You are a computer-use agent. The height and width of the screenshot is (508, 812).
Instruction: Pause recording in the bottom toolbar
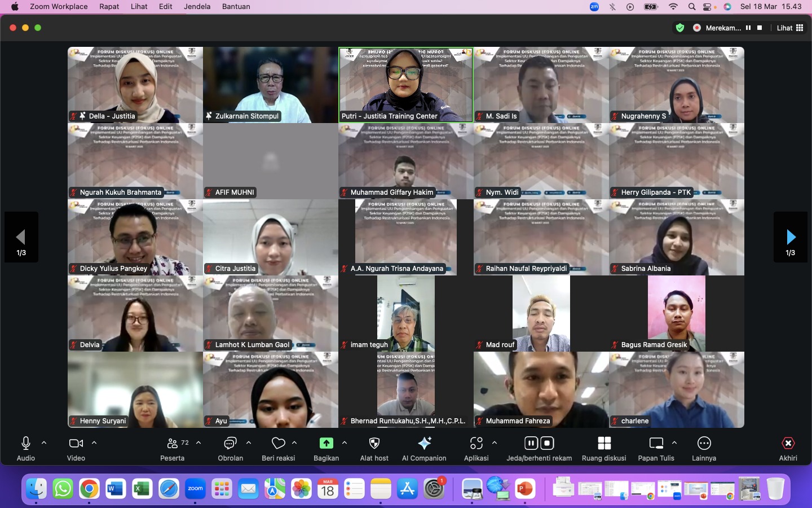[x=531, y=443]
